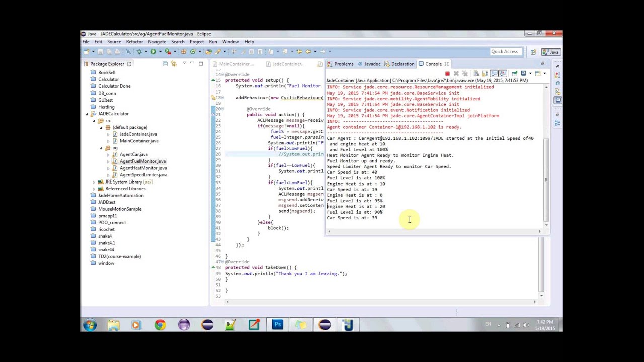Open the Problems view from right trim bar
This screenshot has width=644, height=362.
(x=557, y=75)
